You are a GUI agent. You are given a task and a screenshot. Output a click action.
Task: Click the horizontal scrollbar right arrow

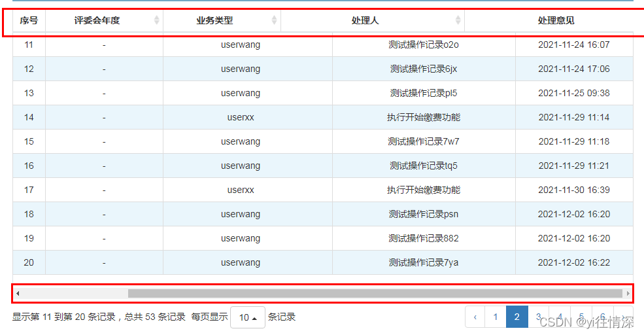pos(628,293)
